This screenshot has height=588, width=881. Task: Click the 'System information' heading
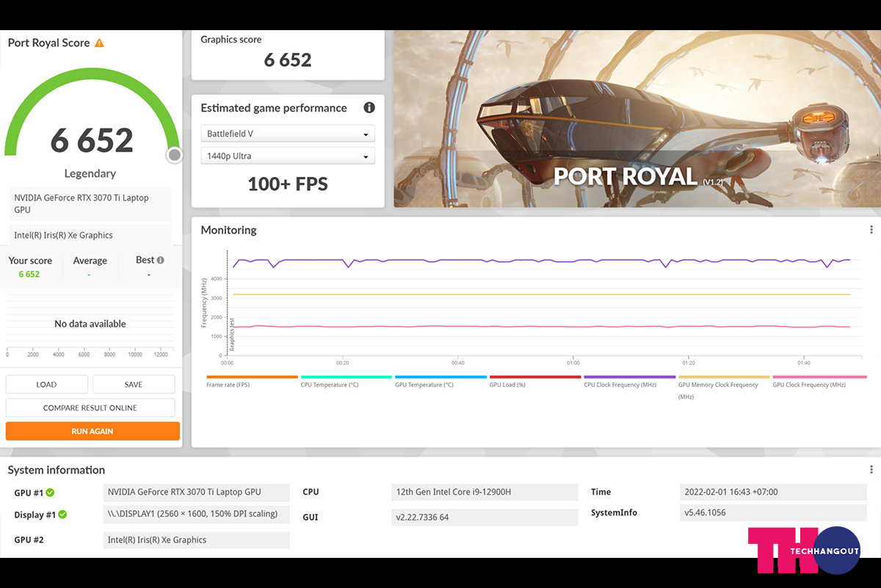(57, 470)
